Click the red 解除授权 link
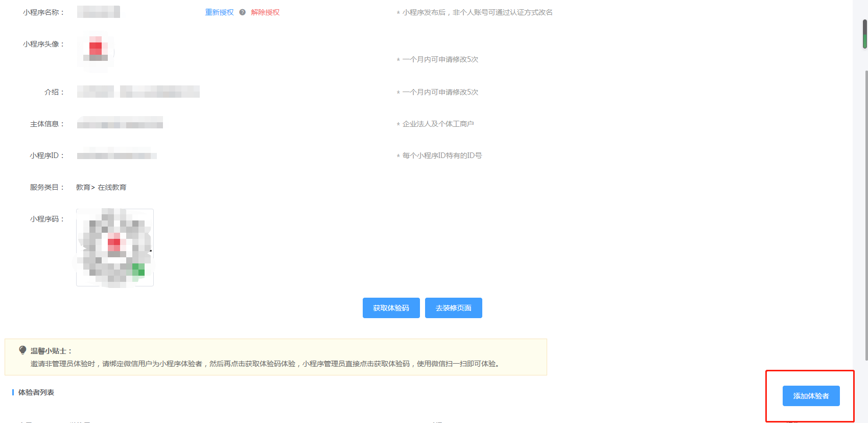This screenshot has width=868, height=423. [265, 12]
